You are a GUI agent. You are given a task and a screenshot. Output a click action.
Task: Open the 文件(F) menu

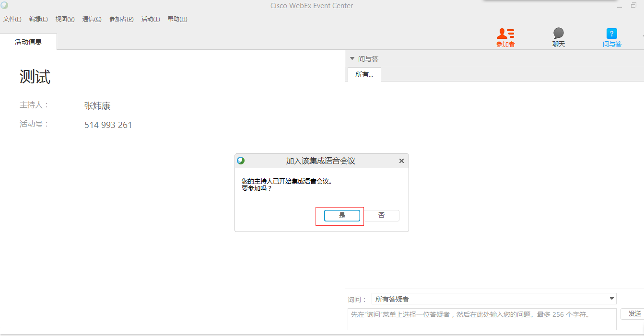click(x=12, y=19)
